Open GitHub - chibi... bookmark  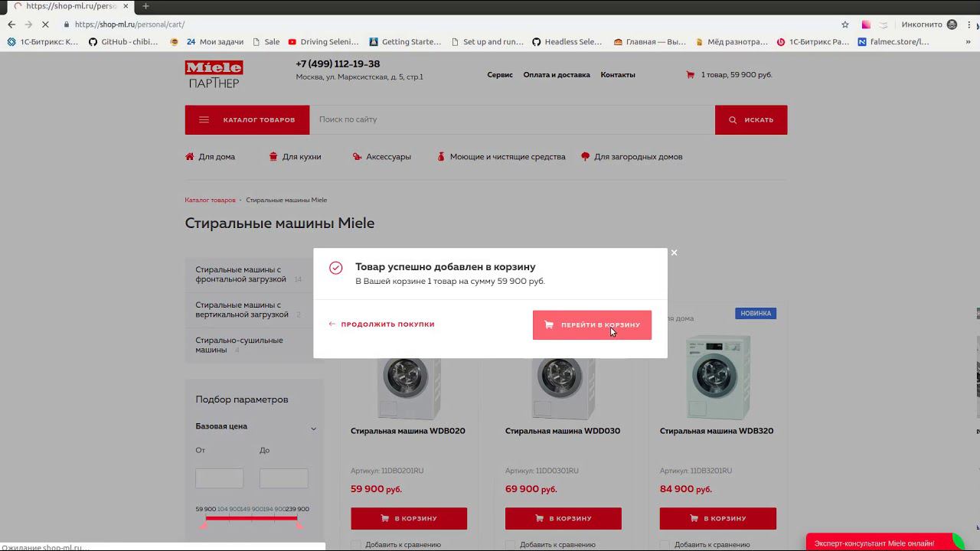click(x=123, y=42)
